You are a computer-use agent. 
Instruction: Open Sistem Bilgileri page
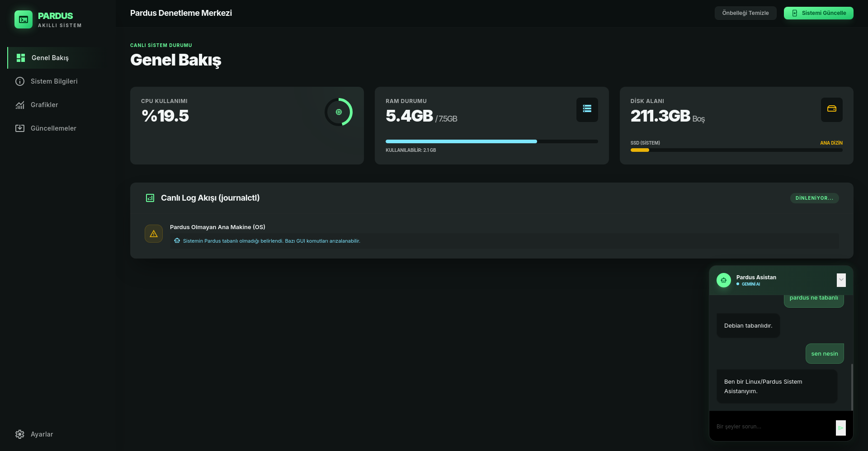click(x=54, y=81)
